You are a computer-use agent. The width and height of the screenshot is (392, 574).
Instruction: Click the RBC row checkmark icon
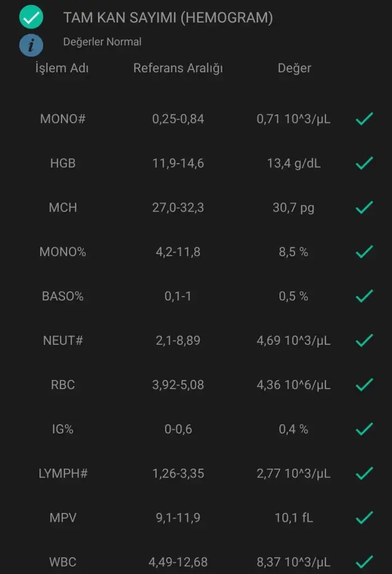(x=365, y=385)
